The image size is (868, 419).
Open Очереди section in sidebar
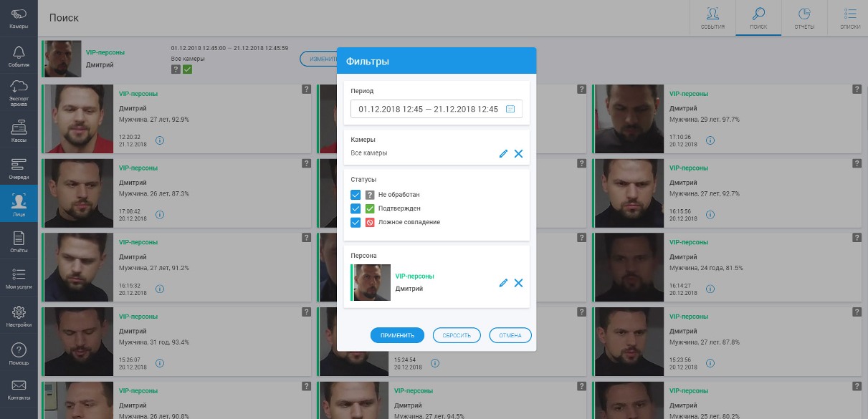click(x=19, y=167)
